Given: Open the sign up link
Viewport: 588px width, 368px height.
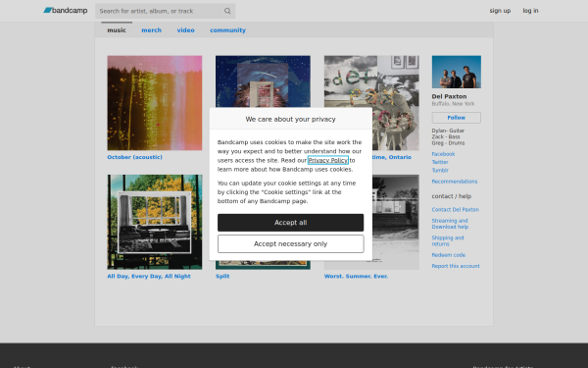Looking at the screenshot, I should click(x=500, y=11).
